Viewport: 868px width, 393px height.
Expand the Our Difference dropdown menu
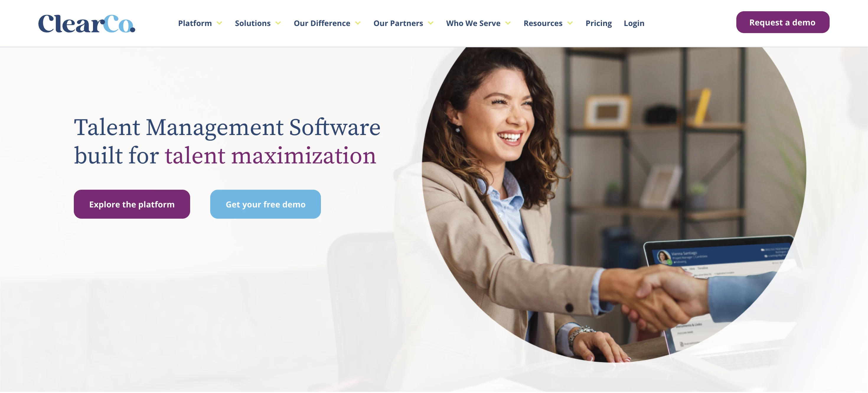point(327,23)
